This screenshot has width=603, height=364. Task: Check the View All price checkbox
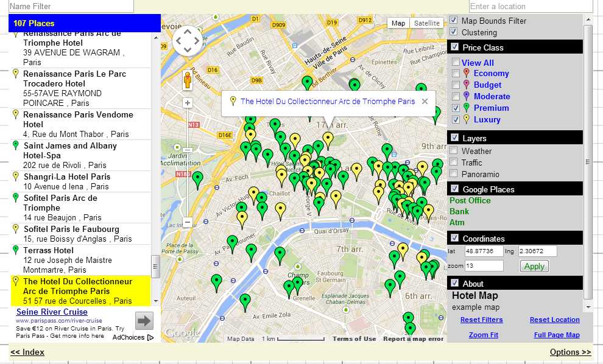coord(456,62)
